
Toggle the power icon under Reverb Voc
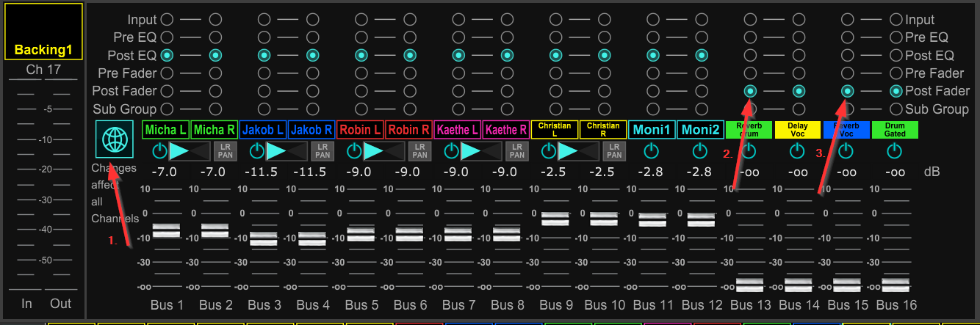click(x=846, y=151)
